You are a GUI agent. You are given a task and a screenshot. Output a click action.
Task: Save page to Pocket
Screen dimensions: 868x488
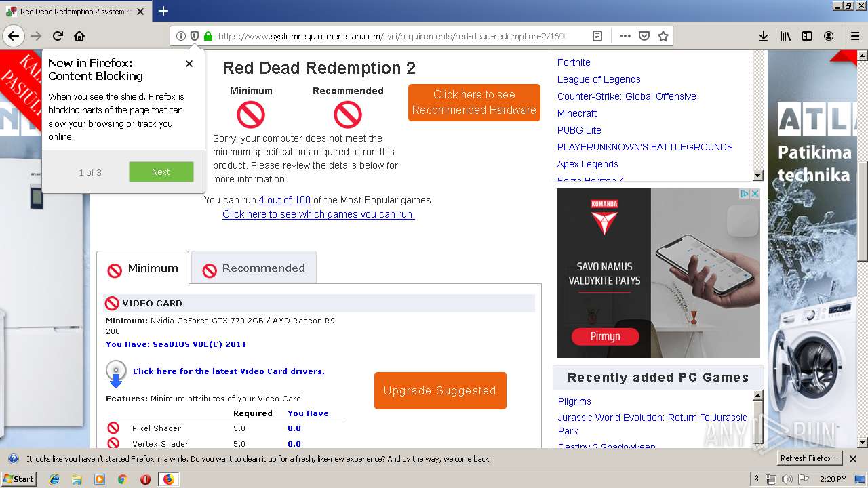pos(644,36)
